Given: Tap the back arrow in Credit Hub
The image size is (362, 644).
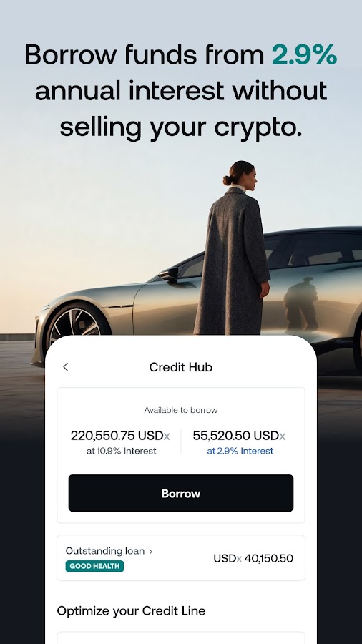Looking at the screenshot, I should (66, 367).
